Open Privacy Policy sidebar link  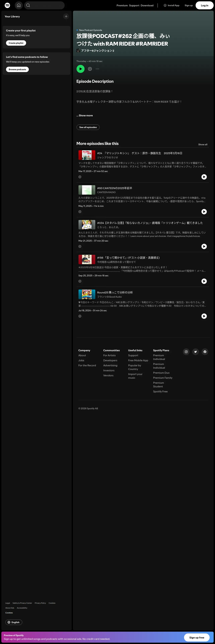click(40, 603)
